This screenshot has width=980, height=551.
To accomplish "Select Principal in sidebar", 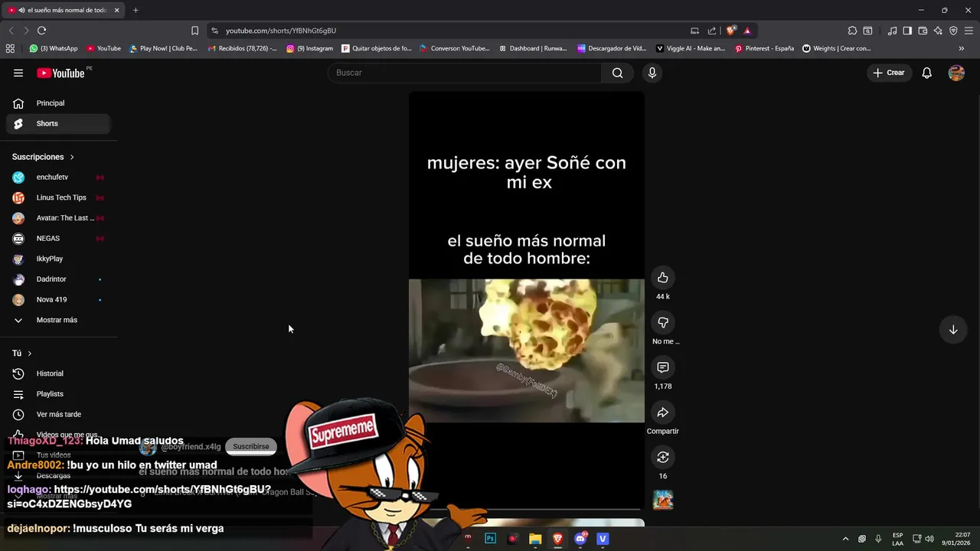I will [x=57, y=103].
